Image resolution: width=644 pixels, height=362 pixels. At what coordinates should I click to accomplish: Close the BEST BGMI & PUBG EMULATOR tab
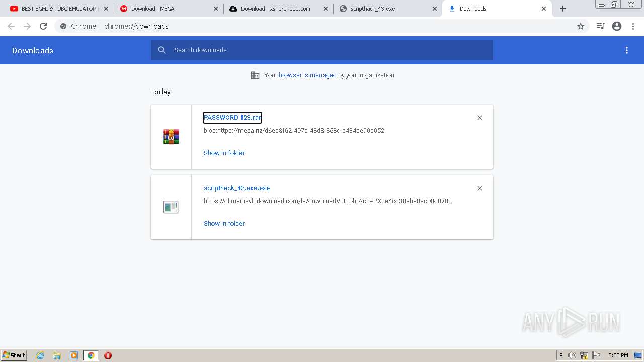pos(106,9)
